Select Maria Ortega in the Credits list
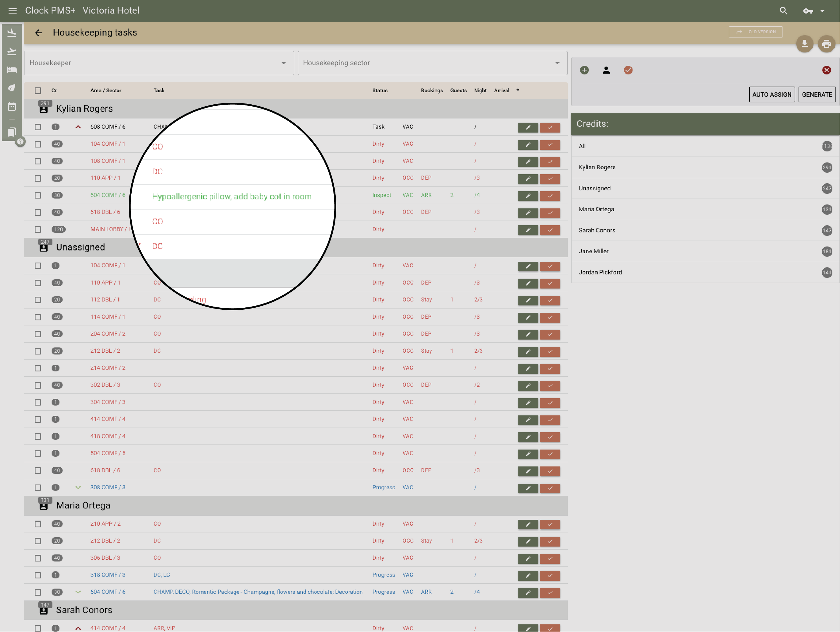Viewport: 840px width, 632px height. pyautogui.click(x=596, y=210)
